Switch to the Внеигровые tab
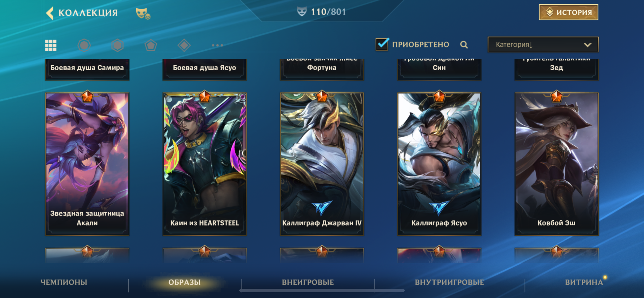The image size is (644, 298). [x=308, y=282]
